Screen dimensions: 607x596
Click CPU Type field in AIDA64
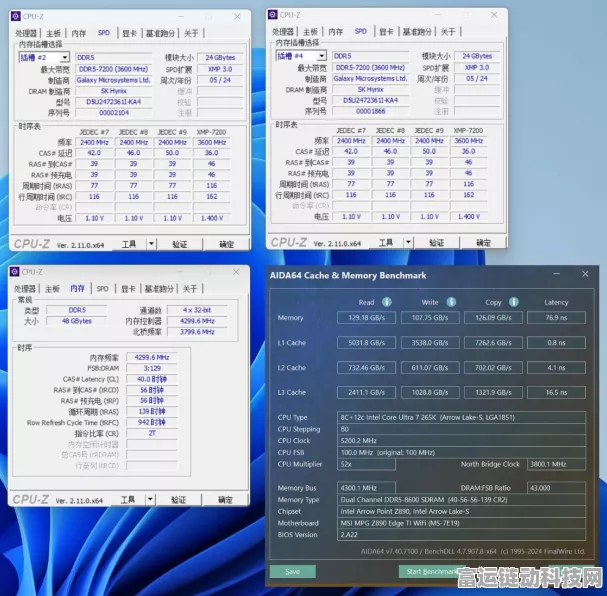tap(461, 417)
